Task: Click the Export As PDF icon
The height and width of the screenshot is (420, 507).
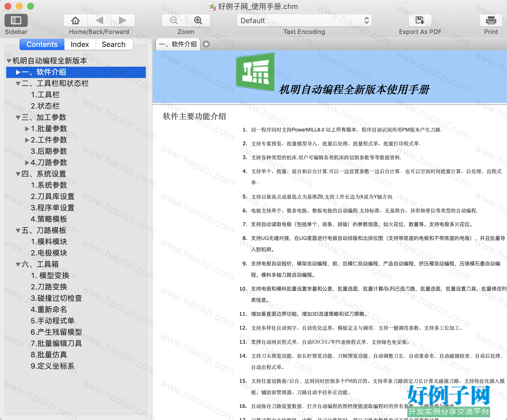Action: [420, 20]
